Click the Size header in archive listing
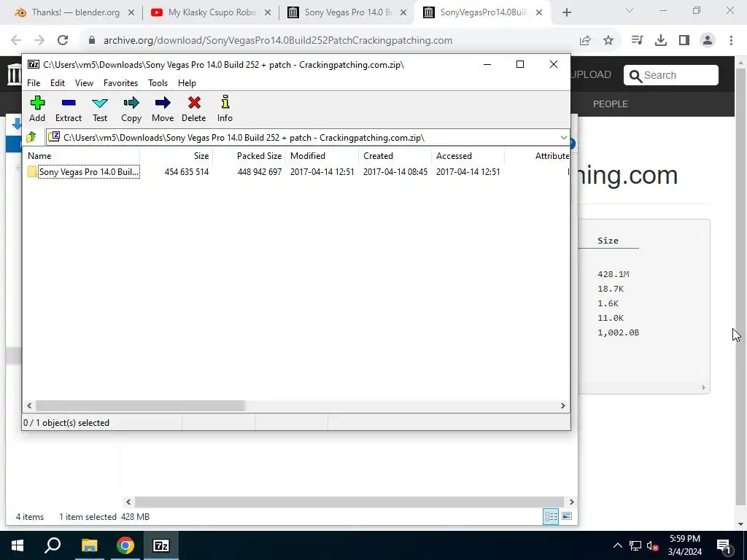The width and height of the screenshot is (747, 560). (x=608, y=241)
